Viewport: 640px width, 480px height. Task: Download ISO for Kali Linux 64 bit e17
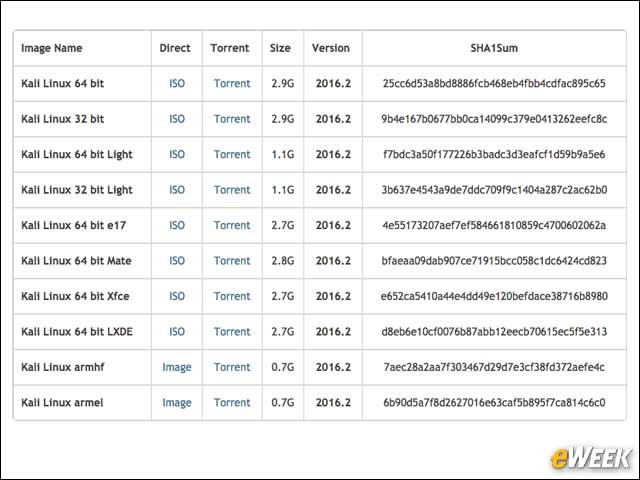pyautogui.click(x=177, y=225)
